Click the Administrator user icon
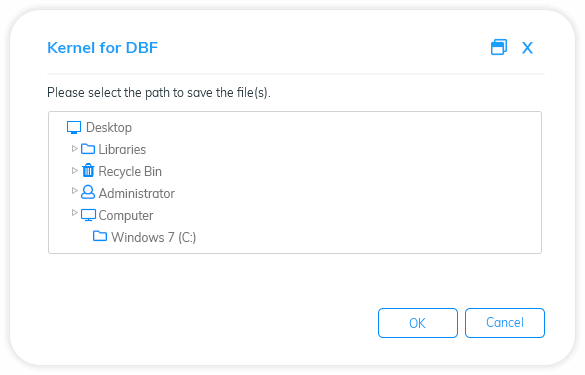This screenshot has height=375, width=585. tap(88, 192)
